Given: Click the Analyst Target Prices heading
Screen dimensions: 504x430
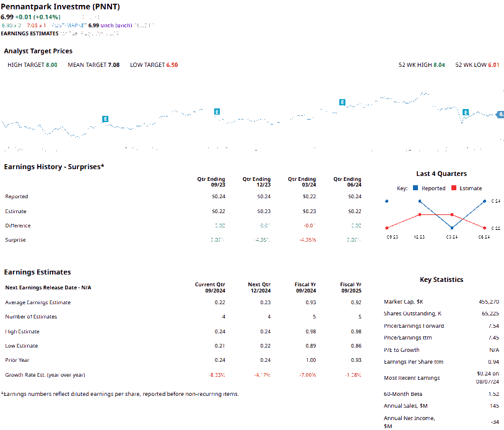Looking at the screenshot, I should coord(38,51).
